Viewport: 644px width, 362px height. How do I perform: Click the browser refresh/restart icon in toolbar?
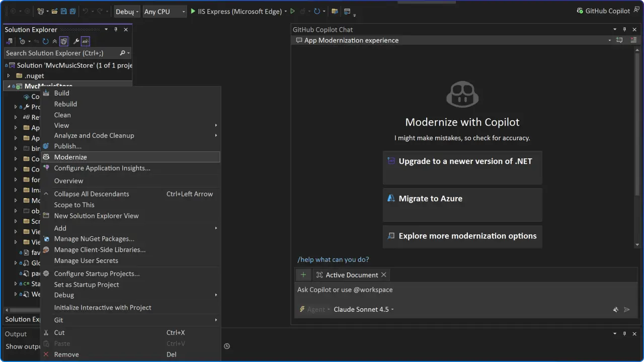(x=317, y=11)
